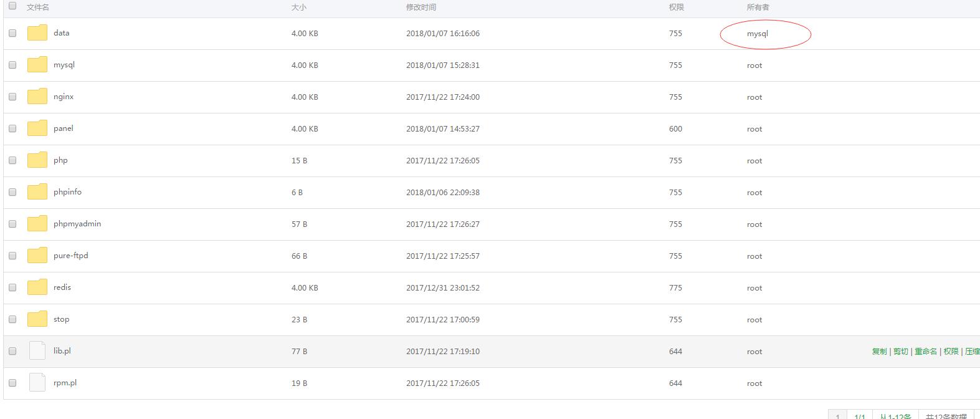Viewport: 980px width, 419px height.
Task: Click 重命名 (rename) link for lib.pl
Action: [926, 352]
